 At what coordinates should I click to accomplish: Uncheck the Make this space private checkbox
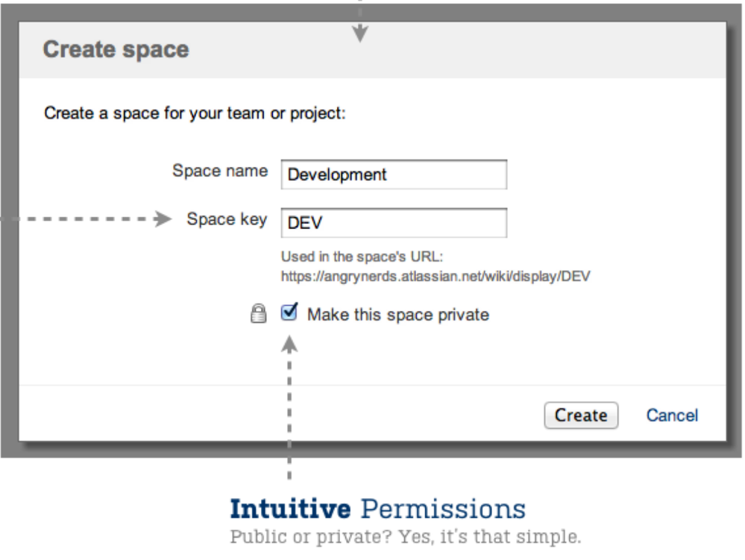pyautogui.click(x=289, y=312)
